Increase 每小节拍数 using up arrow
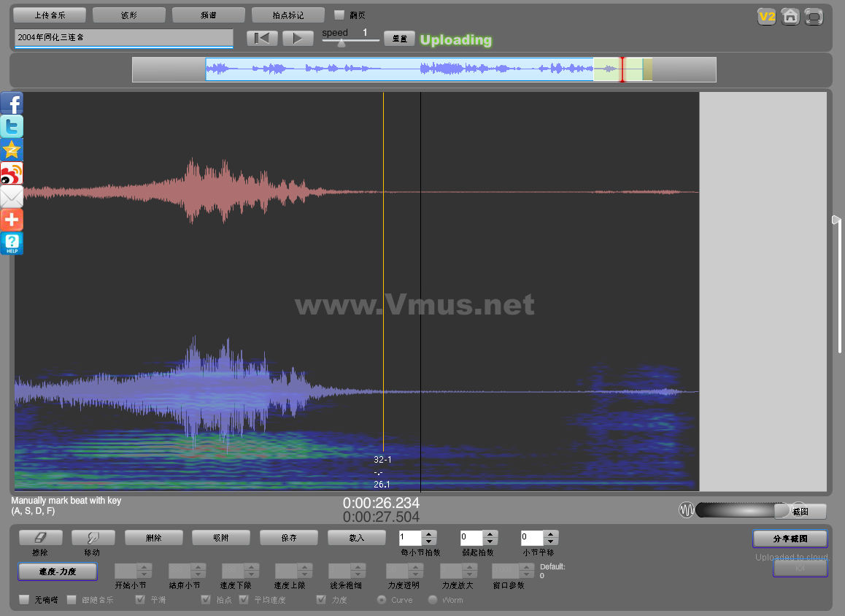Image resolution: width=845 pixels, height=616 pixels. click(429, 534)
